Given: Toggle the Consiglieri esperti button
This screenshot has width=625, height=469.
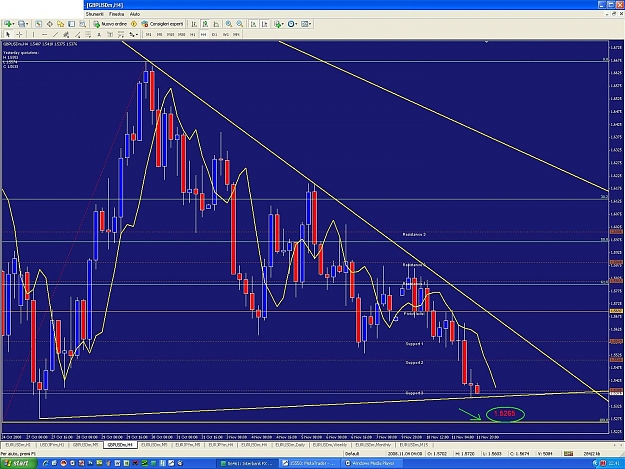Looking at the screenshot, I should click(x=162, y=24).
